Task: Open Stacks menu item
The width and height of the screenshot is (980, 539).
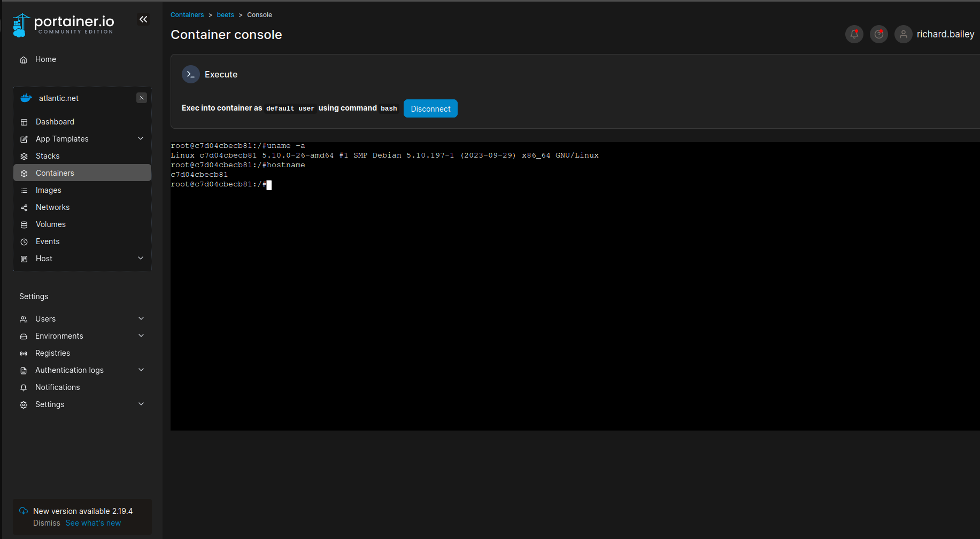Action: tap(82, 156)
